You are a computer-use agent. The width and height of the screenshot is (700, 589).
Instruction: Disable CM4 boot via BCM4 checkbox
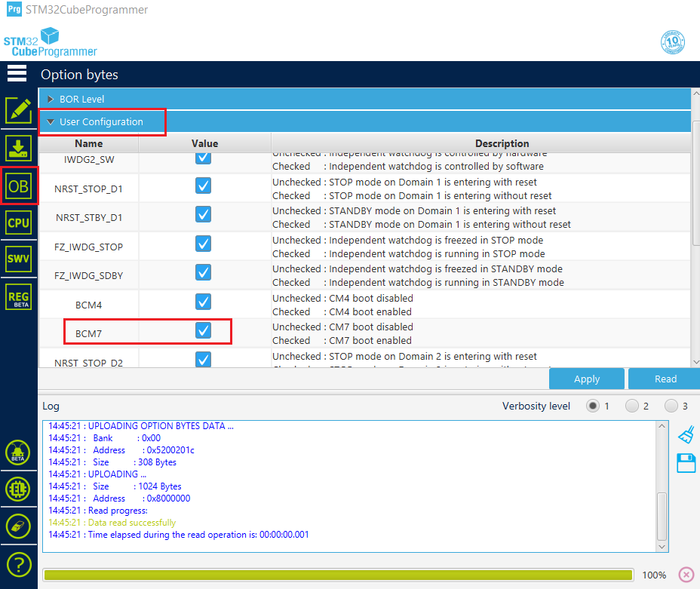click(203, 302)
